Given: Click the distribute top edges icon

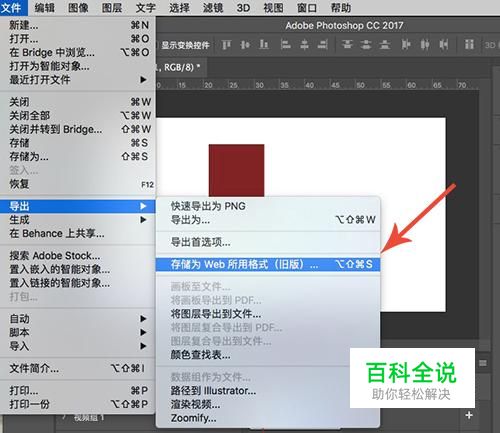Looking at the screenshot, I should (x=347, y=44).
